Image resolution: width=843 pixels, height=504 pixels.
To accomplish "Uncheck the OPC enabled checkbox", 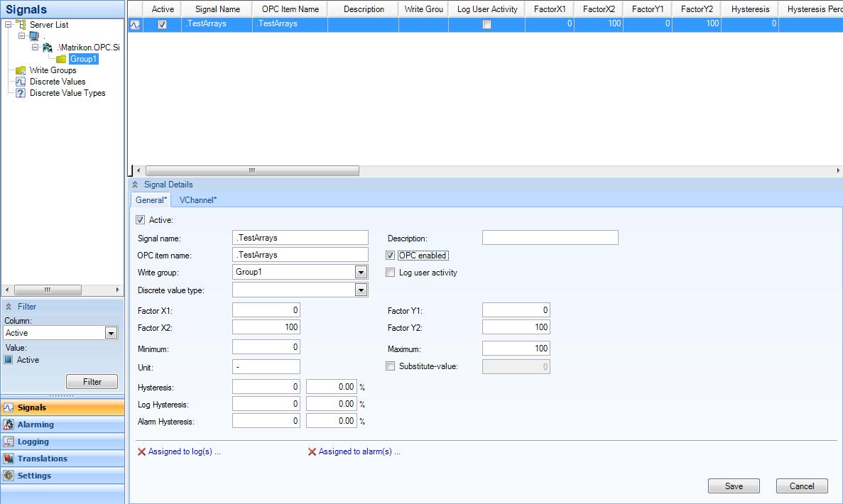I will (390, 256).
